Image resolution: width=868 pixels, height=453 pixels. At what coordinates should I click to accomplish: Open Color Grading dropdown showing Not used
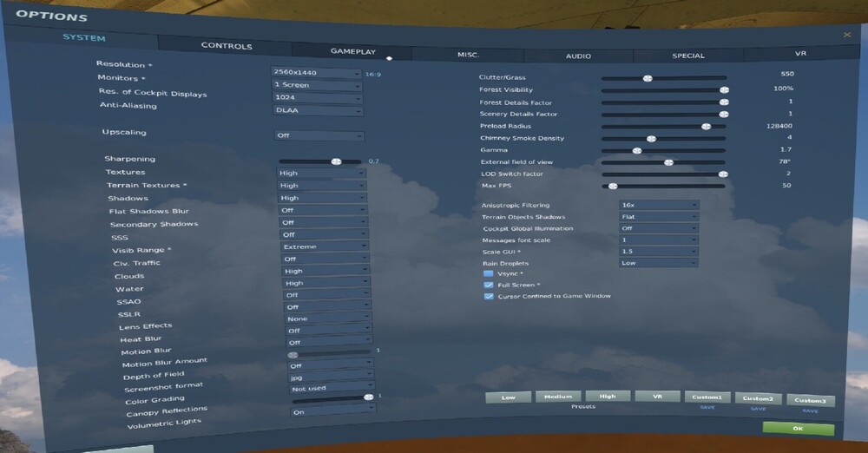pyautogui.click(x=332, y=388)
